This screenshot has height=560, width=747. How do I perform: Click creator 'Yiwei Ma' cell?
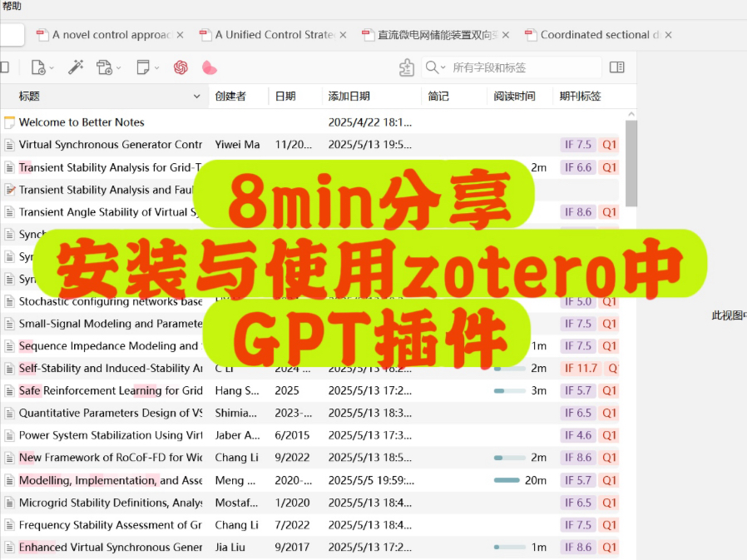[237, 145]
